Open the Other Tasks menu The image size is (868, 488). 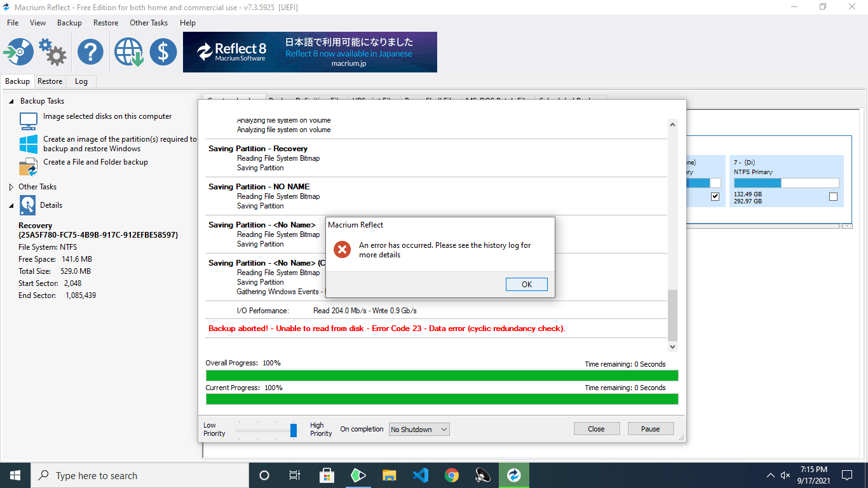(x=149, y=23)
